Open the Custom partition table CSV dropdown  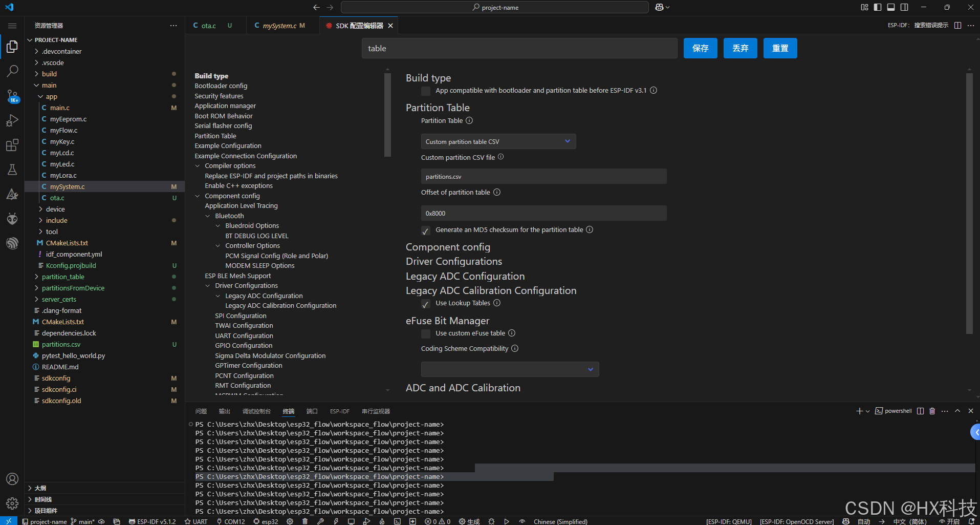[498, 141]
